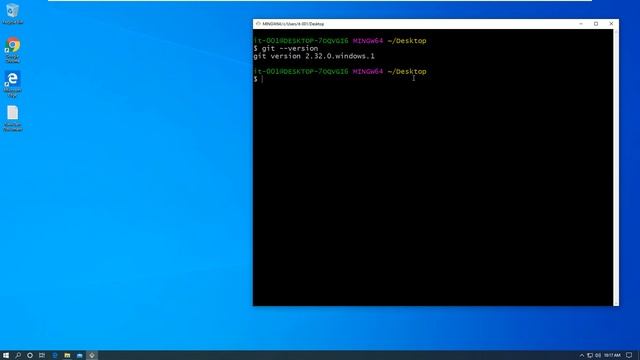Select the Google Chrome desktop shortcut
This screenshot has width=640, height=360.
13,50
